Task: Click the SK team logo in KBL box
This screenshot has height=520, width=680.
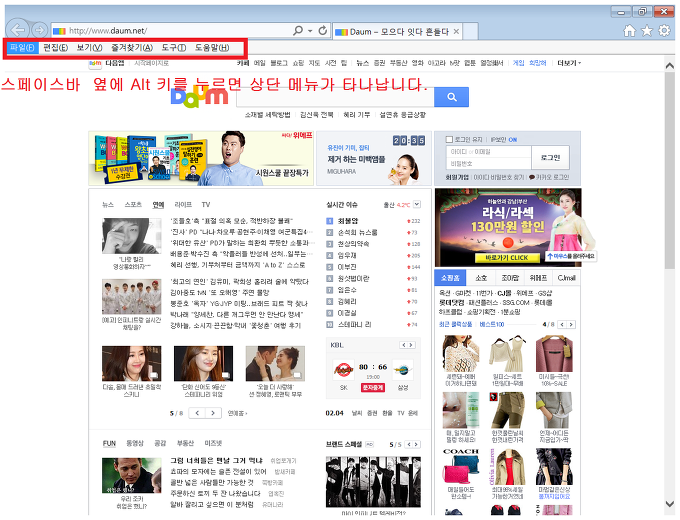Action: click(344, 370)
